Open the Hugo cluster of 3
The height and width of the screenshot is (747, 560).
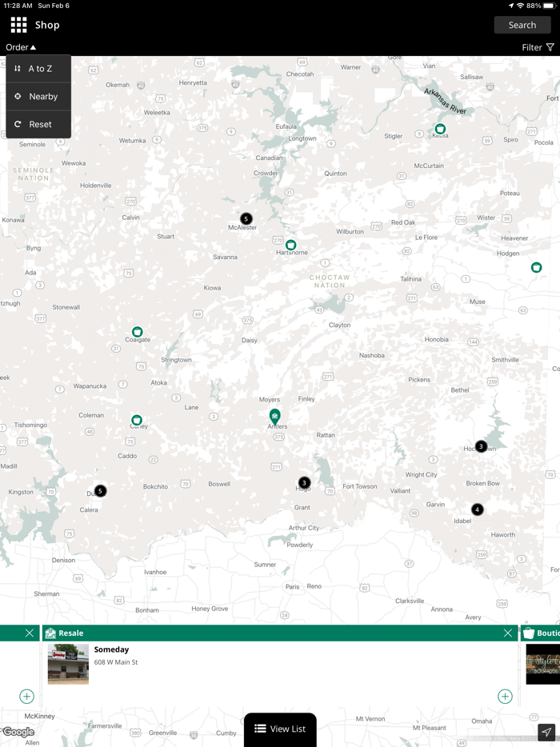coord(304,482)
